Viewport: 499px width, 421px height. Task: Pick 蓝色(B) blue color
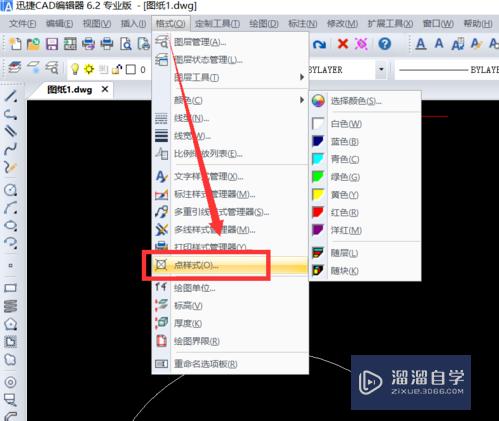pos(365,142)
